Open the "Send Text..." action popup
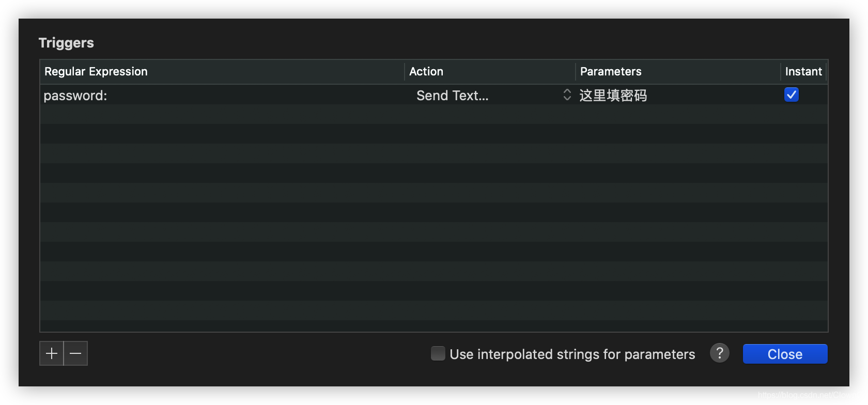The height and width of the screenshot is (405, 868). tap(452, 96)
